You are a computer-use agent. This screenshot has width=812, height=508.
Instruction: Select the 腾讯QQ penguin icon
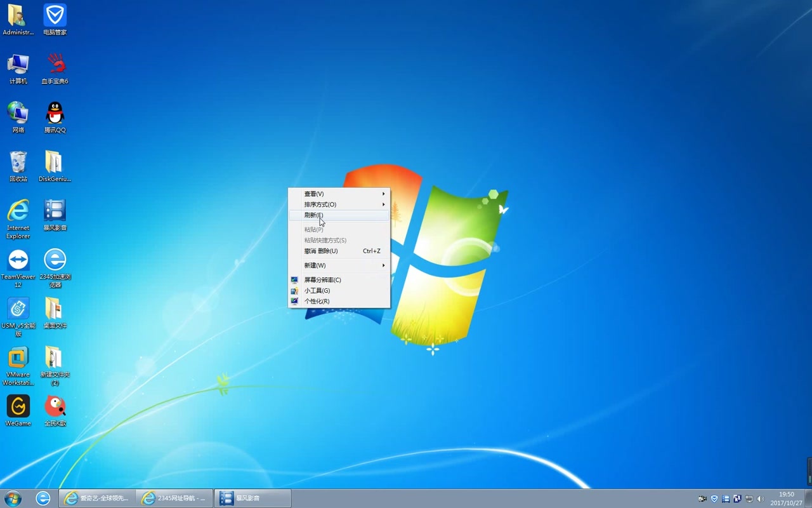pyautogui.click(x=55, y=117)
